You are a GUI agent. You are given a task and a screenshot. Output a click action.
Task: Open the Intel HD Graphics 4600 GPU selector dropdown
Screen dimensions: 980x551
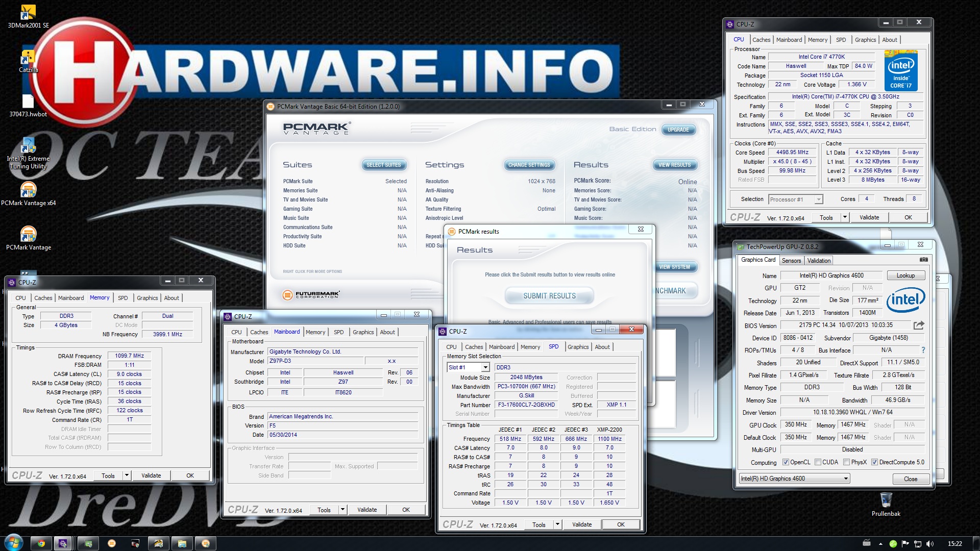pos(794,479)
